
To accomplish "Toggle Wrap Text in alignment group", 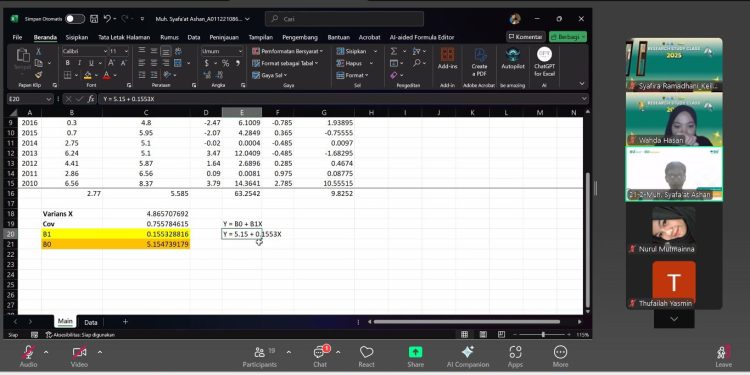I will click(178, 51).
